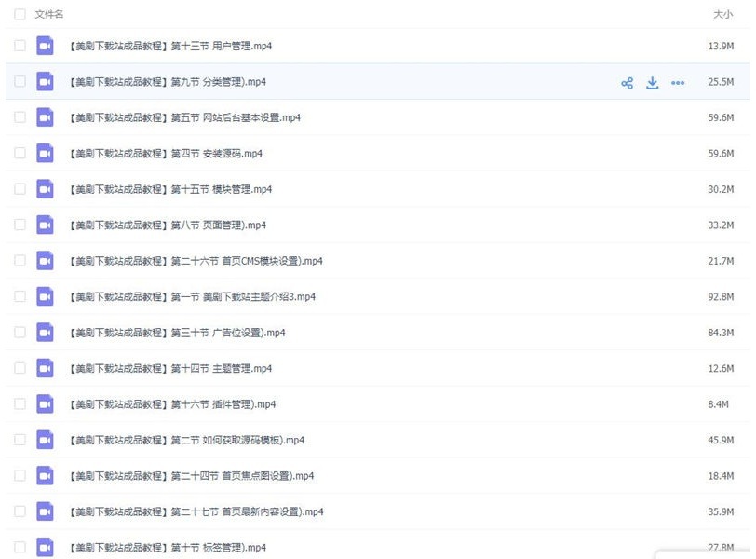The width and height of the screenshot is (756, 559).
Task: Open file name 第八节 页面管理).mp4
Action: [168, 225]
